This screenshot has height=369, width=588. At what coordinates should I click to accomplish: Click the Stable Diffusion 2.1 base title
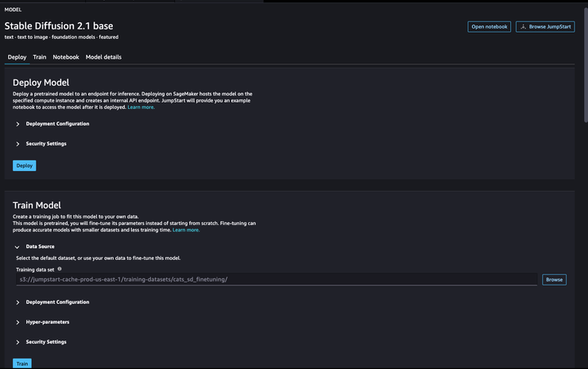[x=59, y=26]
